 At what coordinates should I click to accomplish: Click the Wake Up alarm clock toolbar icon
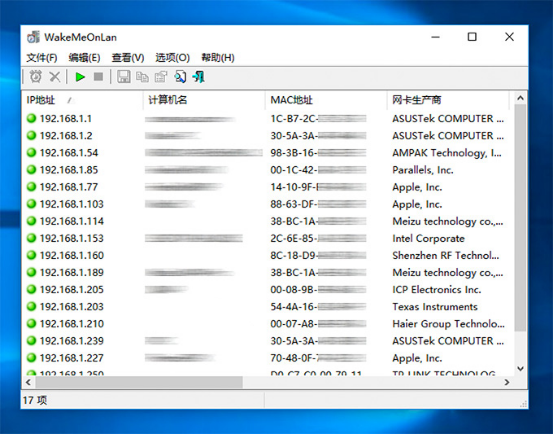35,77
